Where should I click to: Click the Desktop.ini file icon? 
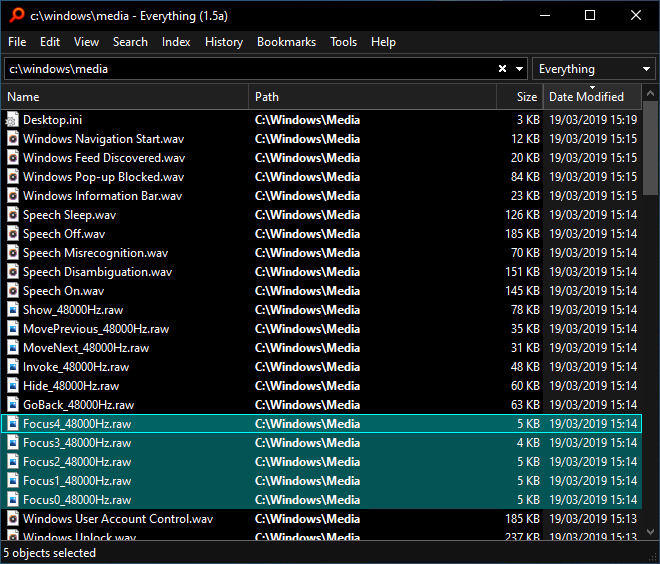pos(13,120)
